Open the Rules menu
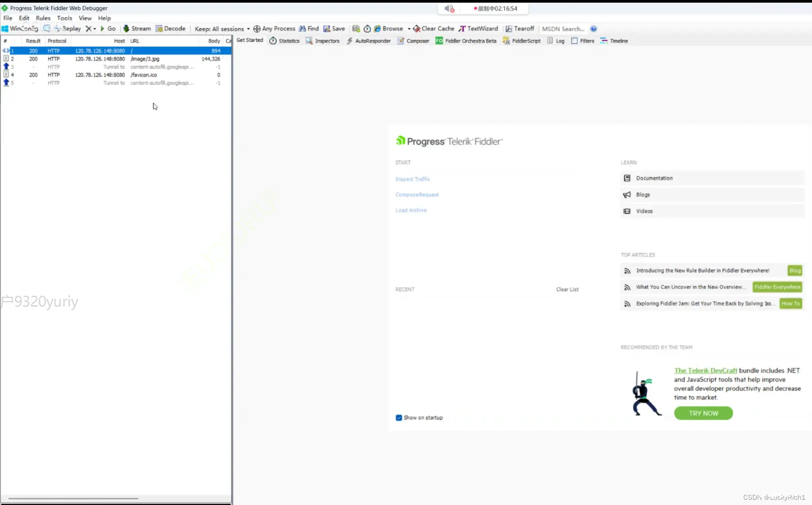This screenshot has width=812, height=505. (43, 18)
